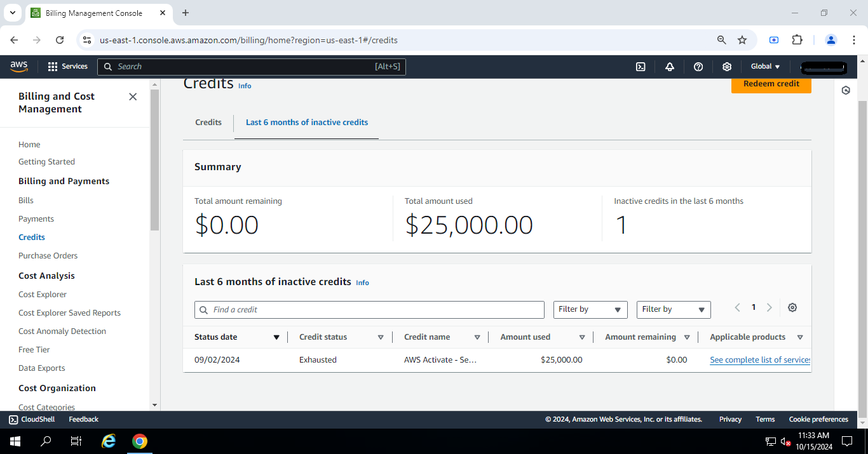This screenshot has width=868, height=454.
Task: Click the $25,000.00 amount used cell
Action: [x=562, y=360]
